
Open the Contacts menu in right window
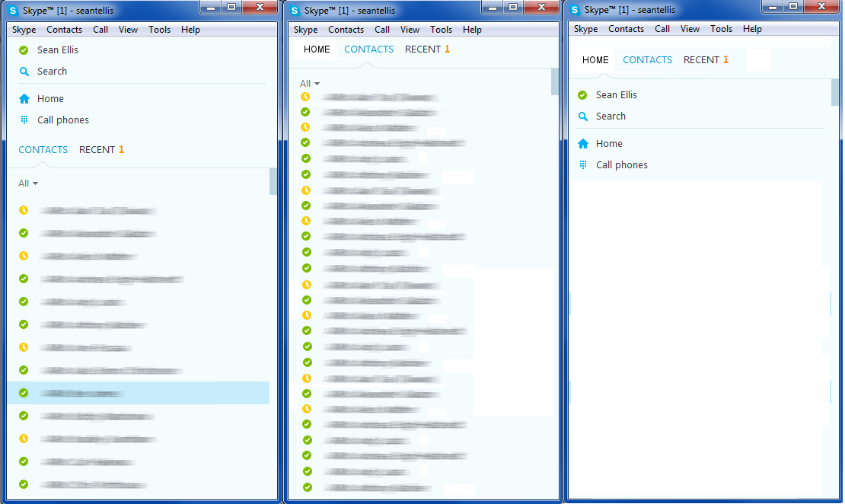point(627,29)
